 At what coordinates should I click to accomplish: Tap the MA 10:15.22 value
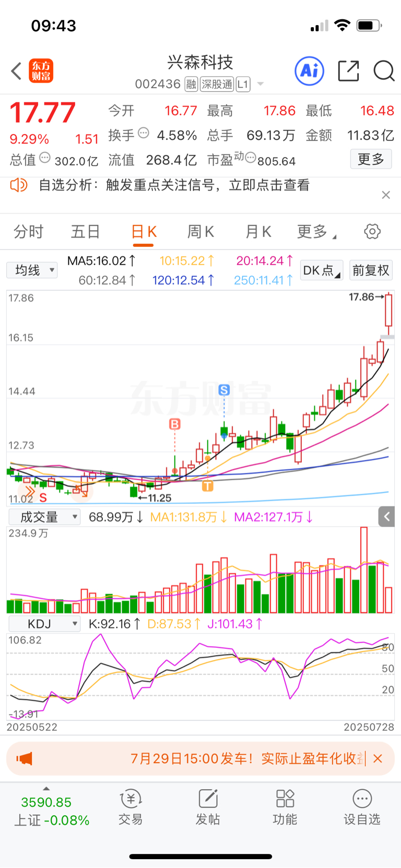point(187,260)
